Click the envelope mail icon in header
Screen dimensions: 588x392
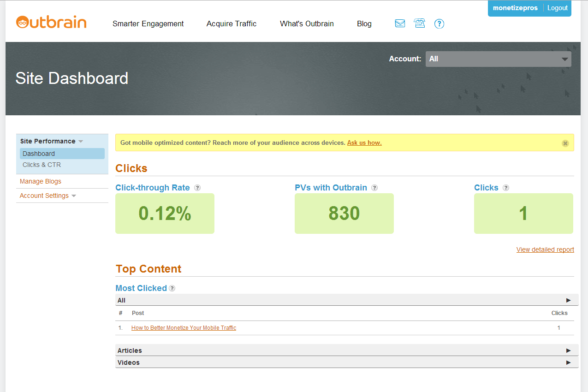pyautogui.click(x=400, y=24)
